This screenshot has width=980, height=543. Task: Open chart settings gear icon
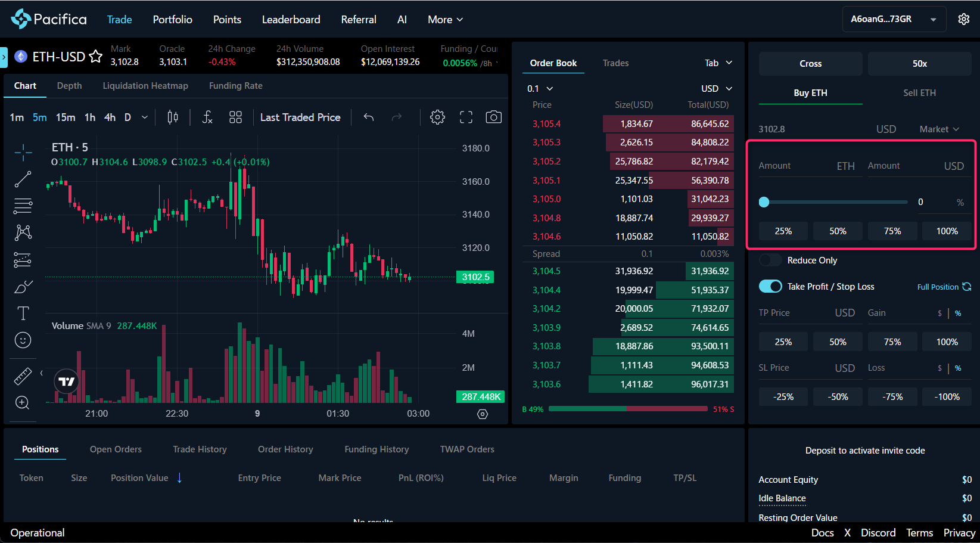click(x=437, y=117)
